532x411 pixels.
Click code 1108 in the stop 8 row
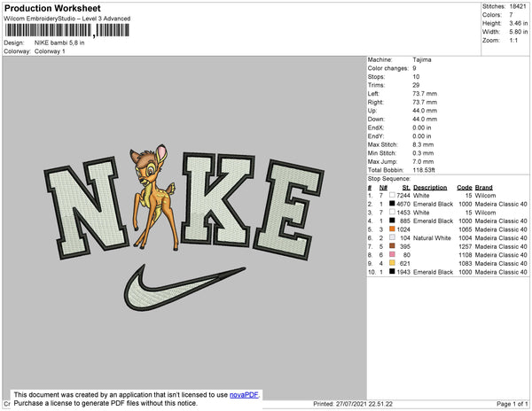tap(465, 255)
